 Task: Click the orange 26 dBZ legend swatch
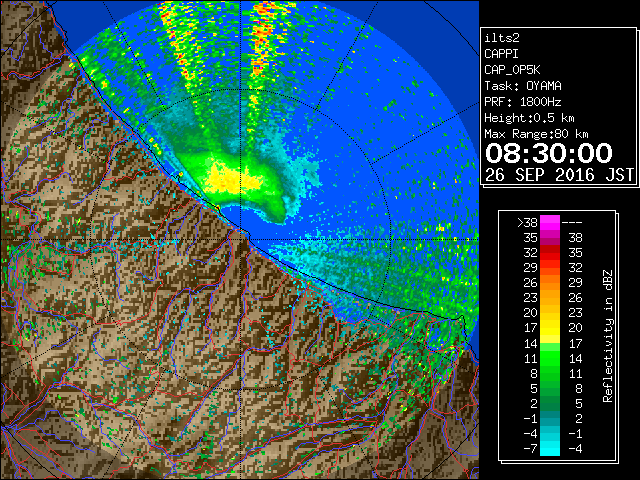tap(550, 282)
